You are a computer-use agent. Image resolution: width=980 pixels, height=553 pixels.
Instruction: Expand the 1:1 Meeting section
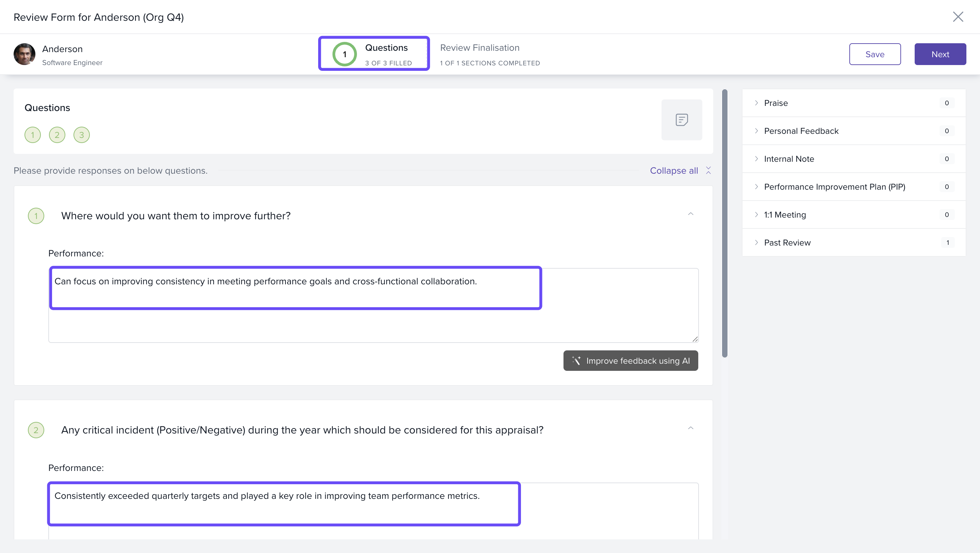tap(785, 215)
